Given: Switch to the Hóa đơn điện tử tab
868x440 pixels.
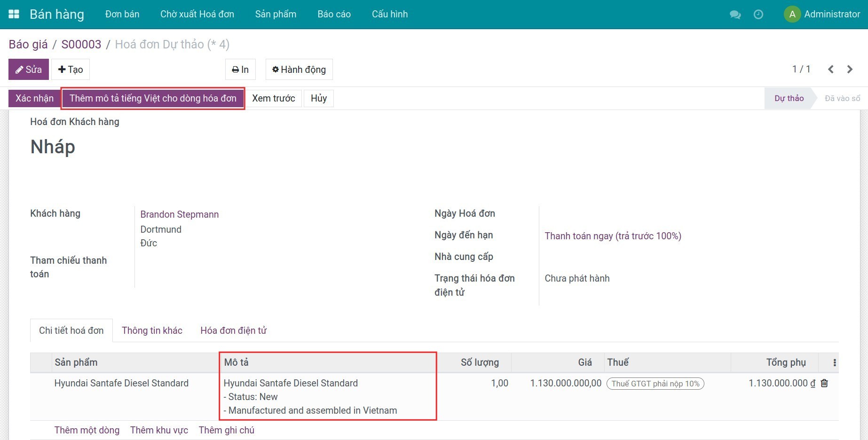Looking at the screenshot, I should (x=233, y=330).
